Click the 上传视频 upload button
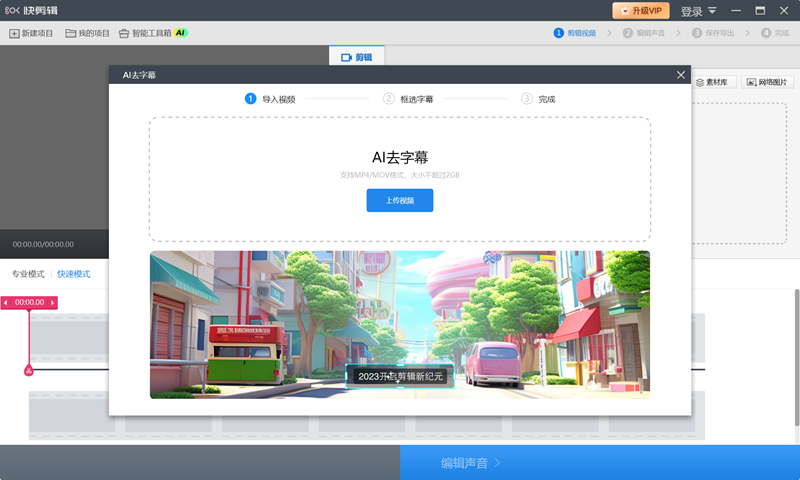 pos(399,200)
